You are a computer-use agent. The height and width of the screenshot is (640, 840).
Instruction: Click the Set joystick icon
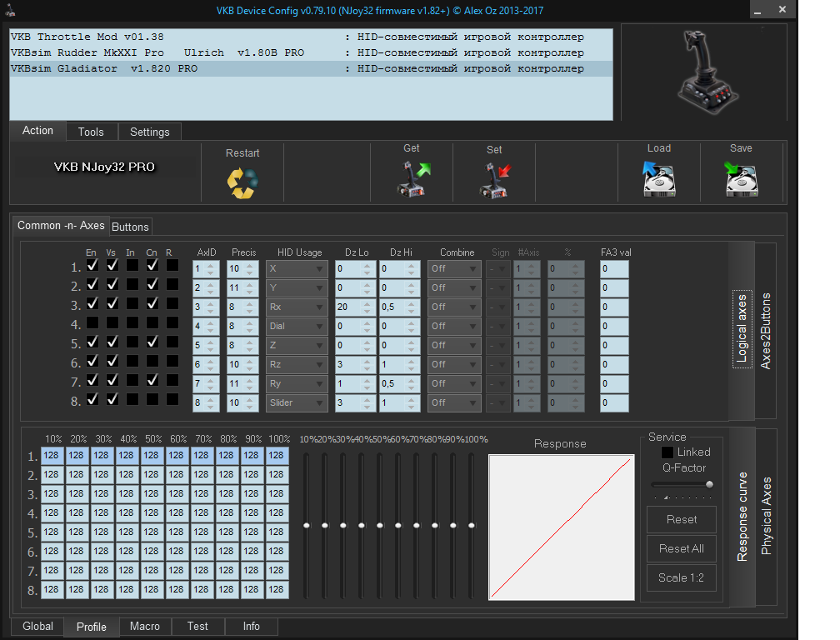(494, 181)
